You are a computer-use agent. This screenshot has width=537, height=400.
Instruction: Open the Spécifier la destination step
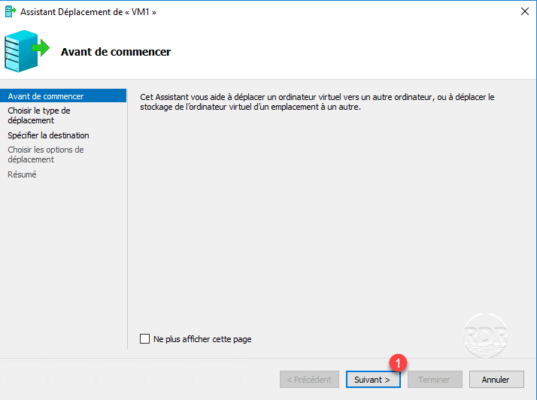pos(48,135)
